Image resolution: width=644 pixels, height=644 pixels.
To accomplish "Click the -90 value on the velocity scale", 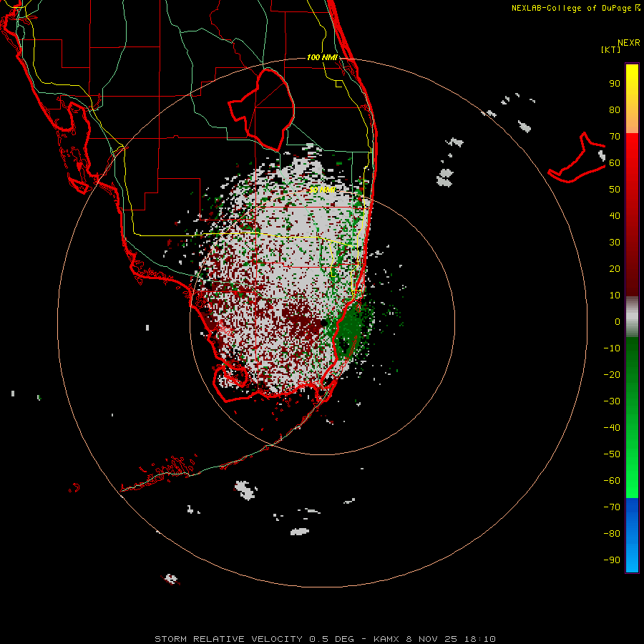I will [x=612, y=560].
